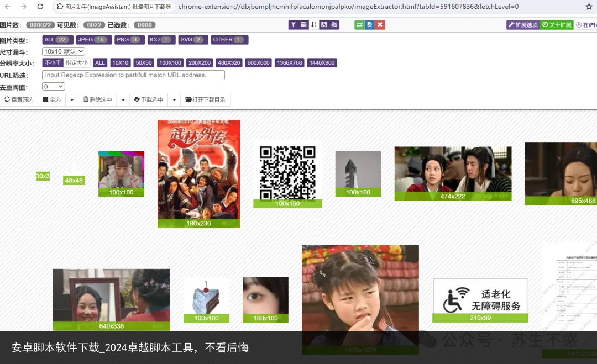This screenshot has width=597, height=364.
Task: Select the 200X200 resolution filter
Action: coord(199,63)
